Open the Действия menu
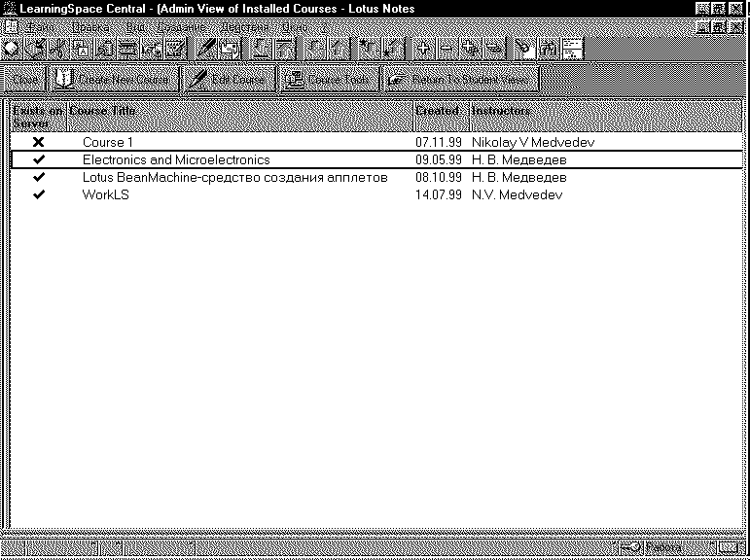Image resolution: width=750 pixels, height=560 pixels. tap(244, 28)
